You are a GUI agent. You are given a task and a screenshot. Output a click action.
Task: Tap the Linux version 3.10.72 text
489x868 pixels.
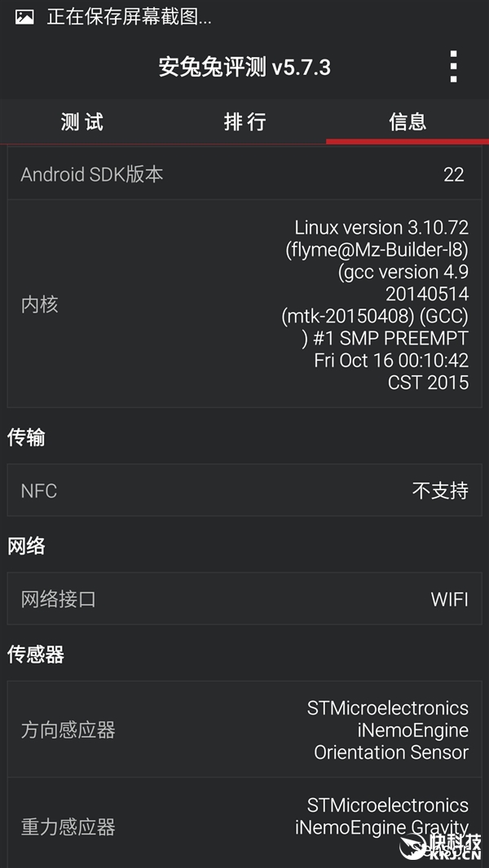pyautogui.click(x=381, y=227)
